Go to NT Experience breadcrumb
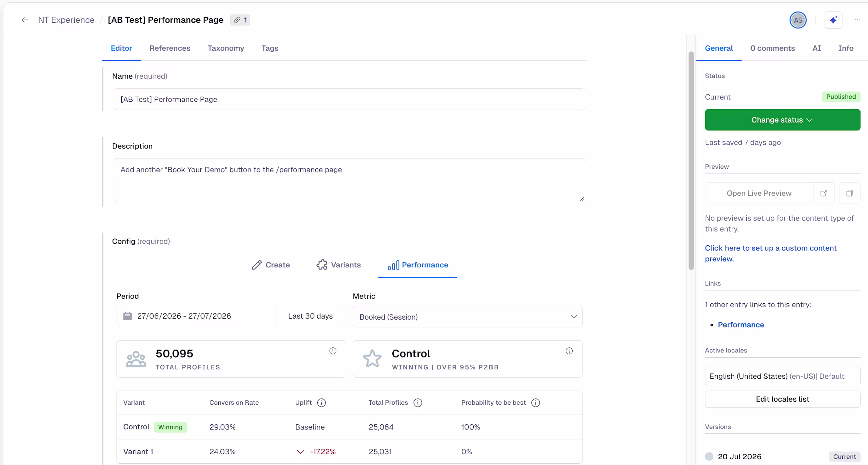Image resolution: width=868 pixels, height=465 pixels. coord(66,20)
